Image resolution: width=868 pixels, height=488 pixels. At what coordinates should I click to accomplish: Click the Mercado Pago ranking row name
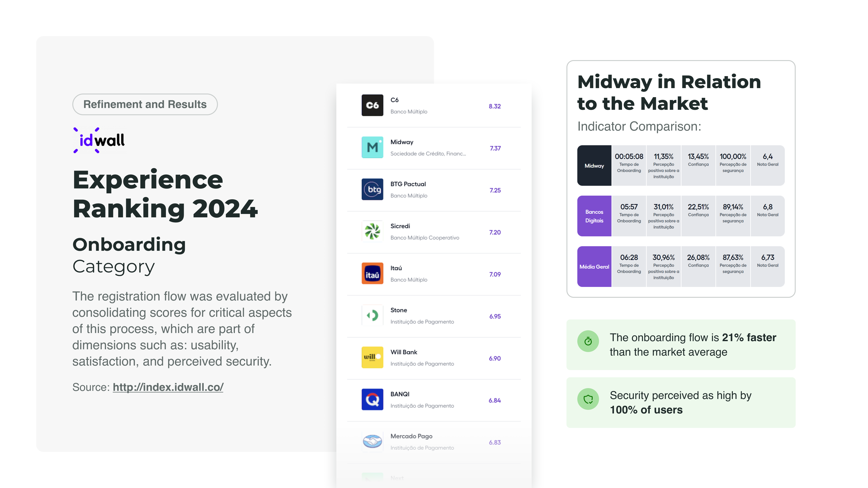(411, 436)
